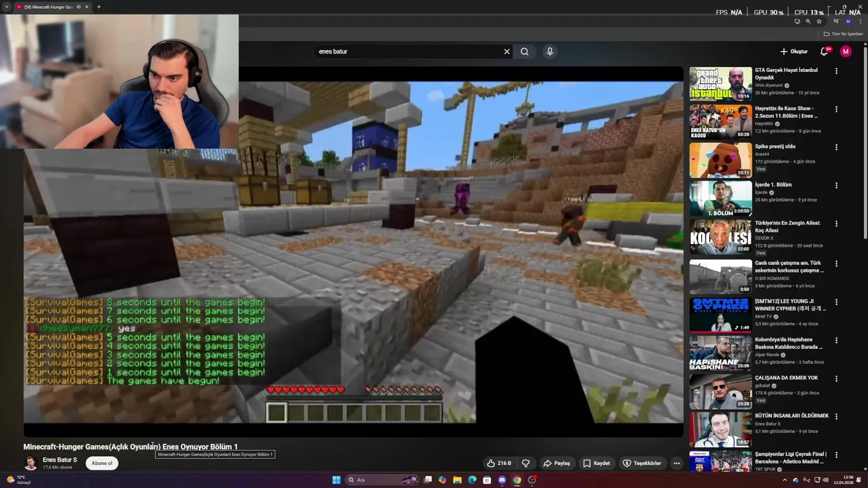Open Copilot from the taskbar

click(x=442, y=480)
